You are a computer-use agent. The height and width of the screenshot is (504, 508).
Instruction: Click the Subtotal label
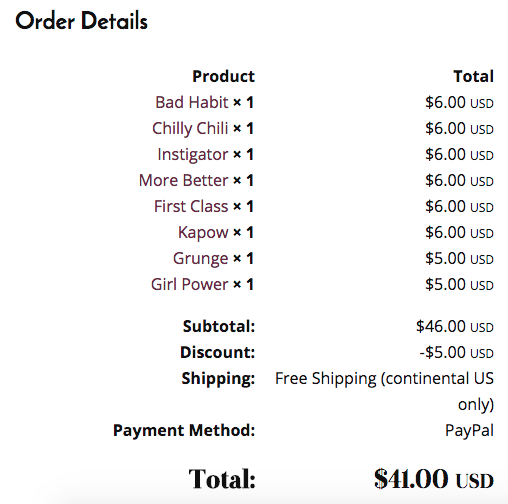pyautogui.click(x=219, y=326)
